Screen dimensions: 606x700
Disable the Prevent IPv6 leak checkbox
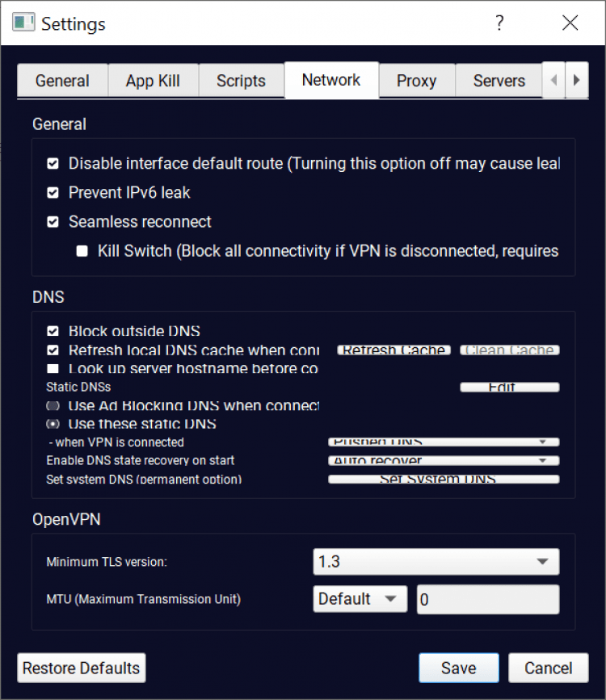[x=53, y=193]
